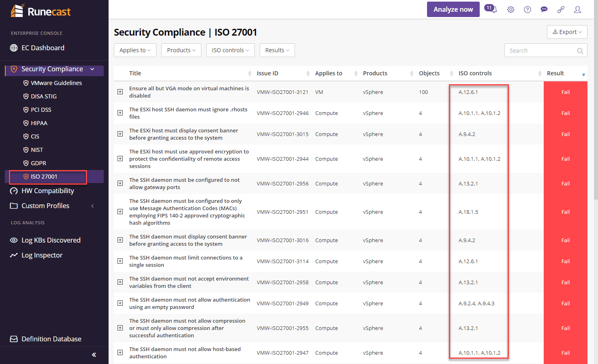Click 'A.18.1.5' ISO control cell
The image size is (598, 364).
(468, 212)
